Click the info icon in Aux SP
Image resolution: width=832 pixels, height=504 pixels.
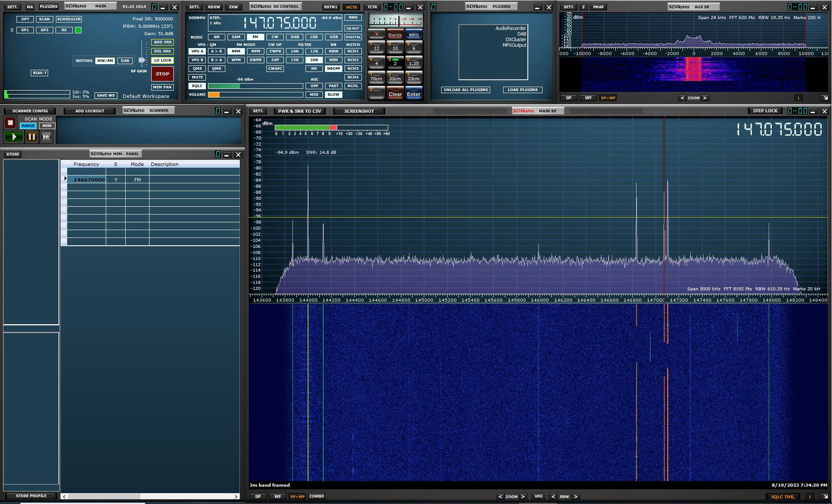point(798,98)
